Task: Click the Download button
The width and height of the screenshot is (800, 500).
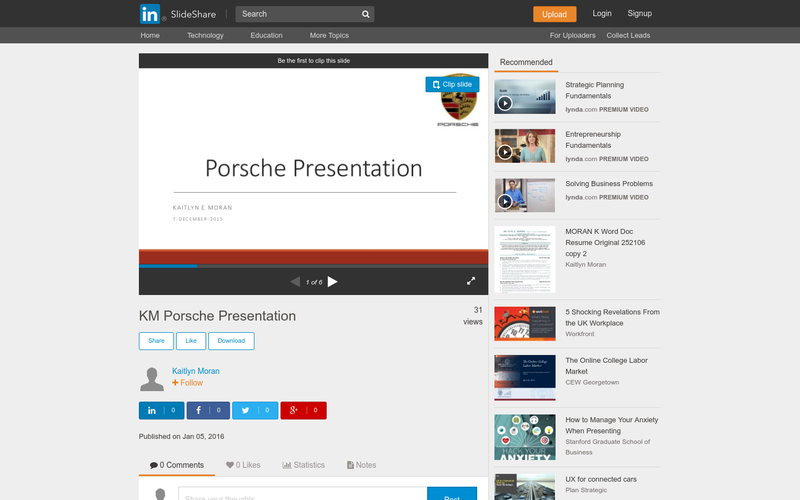Action: (x=231, y=341)
